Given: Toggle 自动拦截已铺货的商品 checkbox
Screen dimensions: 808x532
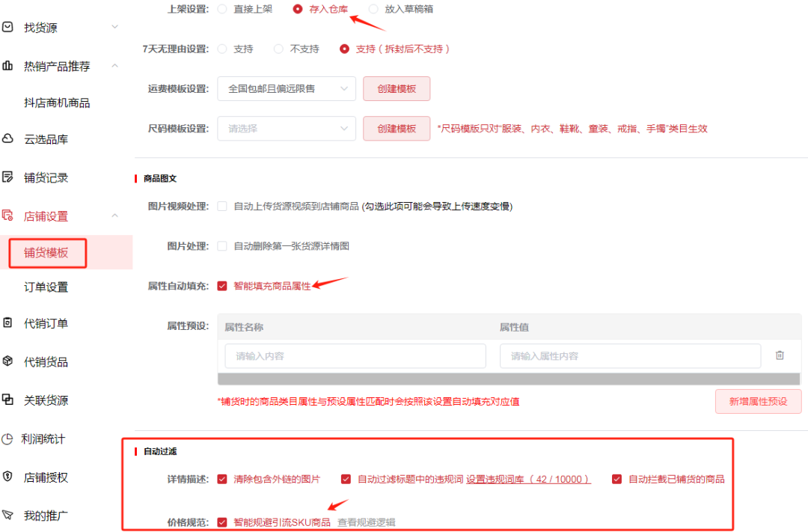Looking at the screenshot, I should [616, 479].
